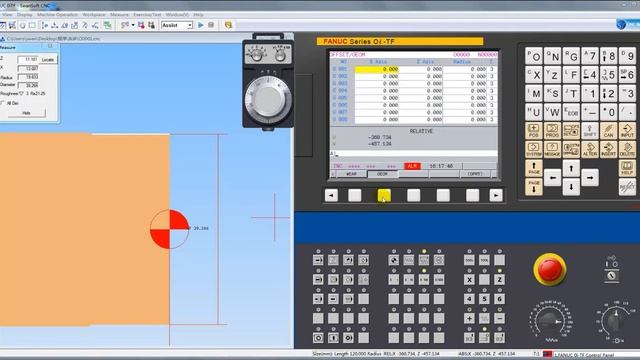640x360 pixels.
Task: Open the Help menu
Action: click(x=198, y=15)
